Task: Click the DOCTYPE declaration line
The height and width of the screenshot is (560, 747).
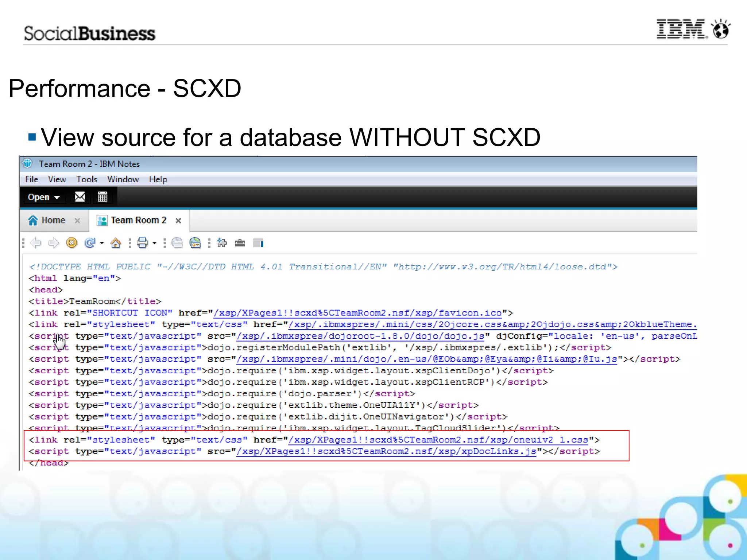Action: tap(323, 267)
